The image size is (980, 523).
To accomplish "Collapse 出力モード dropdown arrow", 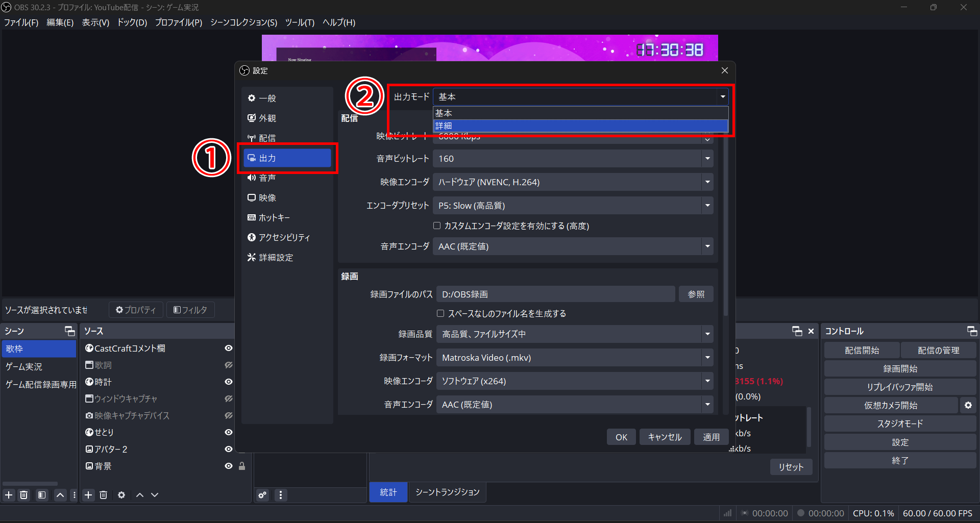I will pyautogui.click(x=723, y=96).
